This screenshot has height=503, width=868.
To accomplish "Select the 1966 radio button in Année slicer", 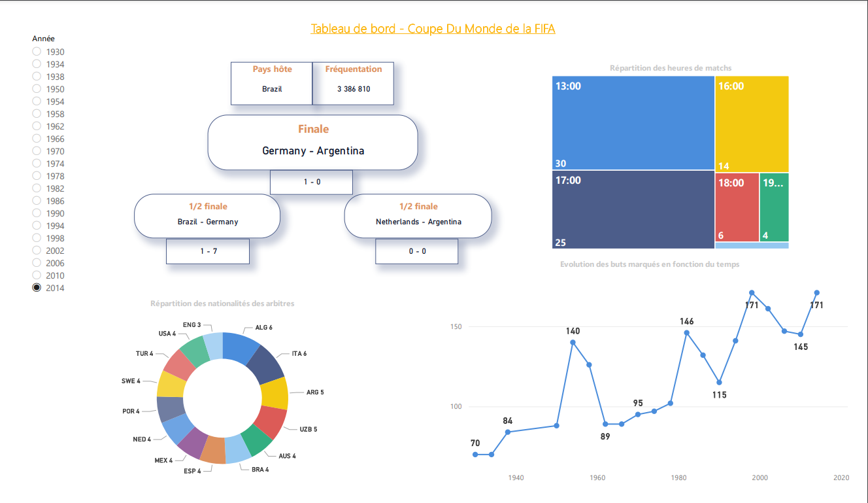I will [37, 139].
